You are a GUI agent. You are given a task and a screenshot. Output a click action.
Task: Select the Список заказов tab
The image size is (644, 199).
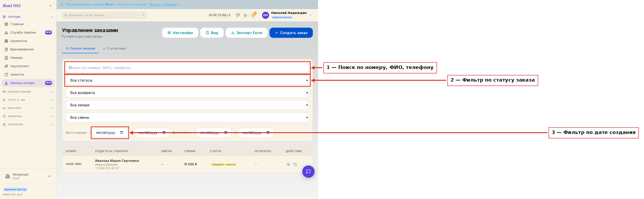point(80,49)
